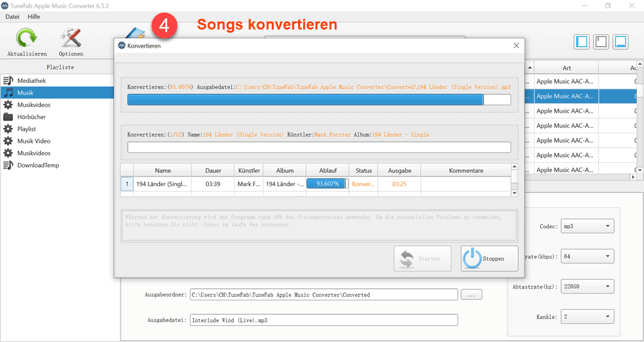Select DownloadTemp in the sidebar
Viewport: 644px width, 342px height.
(x=38, y=165)
